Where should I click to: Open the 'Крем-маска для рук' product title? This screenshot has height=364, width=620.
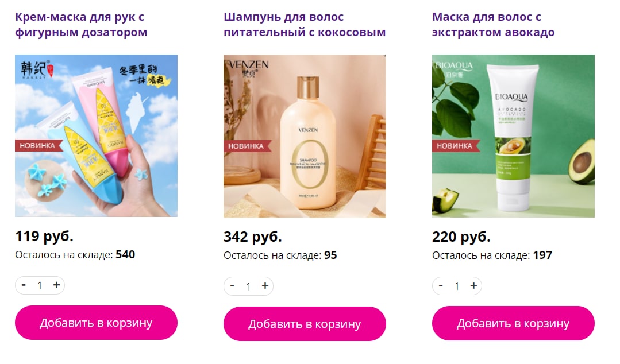tap(81, 25)
